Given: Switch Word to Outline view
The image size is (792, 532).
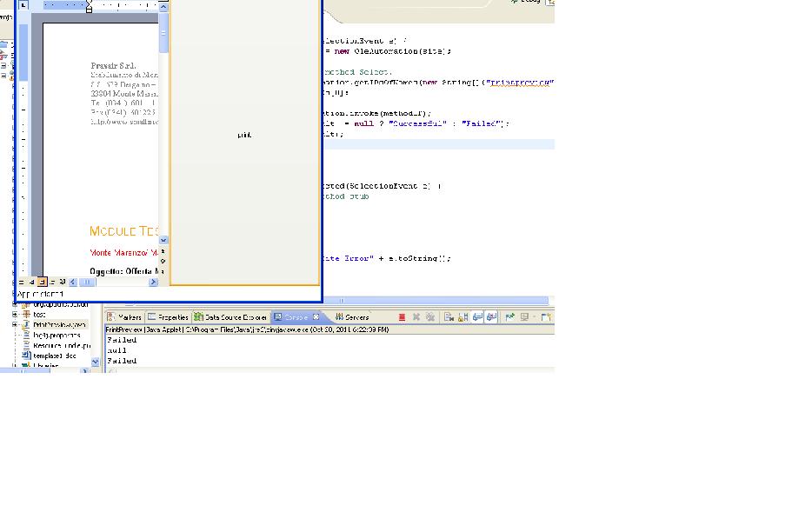Looking at the screenshot, I should [x=52, y=283].
